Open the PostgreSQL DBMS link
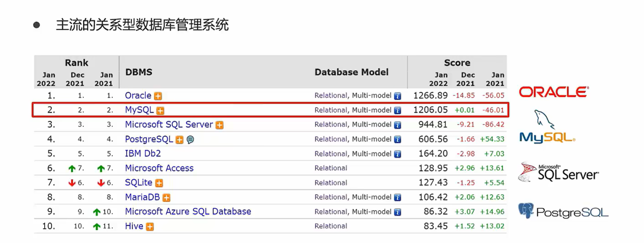This screenshot has width=644, height=243. (x=149, y=139)
